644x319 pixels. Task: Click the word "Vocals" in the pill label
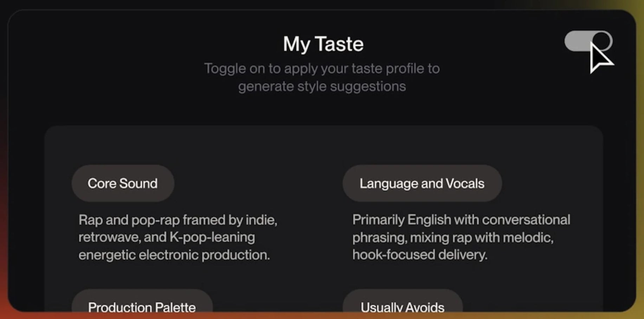point(465,183)
